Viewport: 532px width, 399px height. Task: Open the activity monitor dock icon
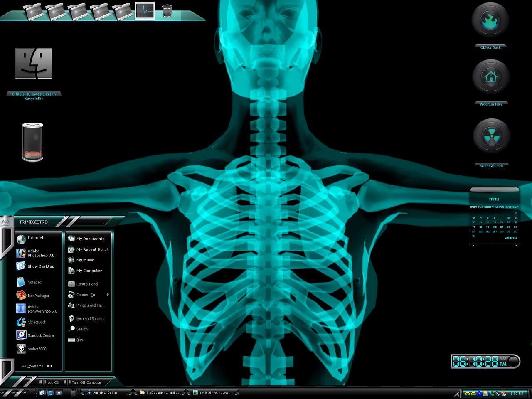click(145, 11)
